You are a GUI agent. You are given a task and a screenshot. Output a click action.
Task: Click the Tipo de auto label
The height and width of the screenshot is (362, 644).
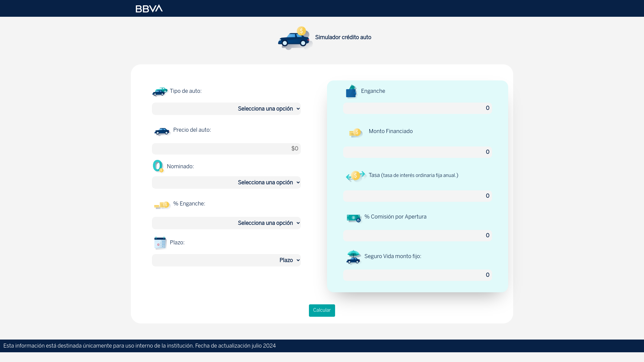(185, 91)
